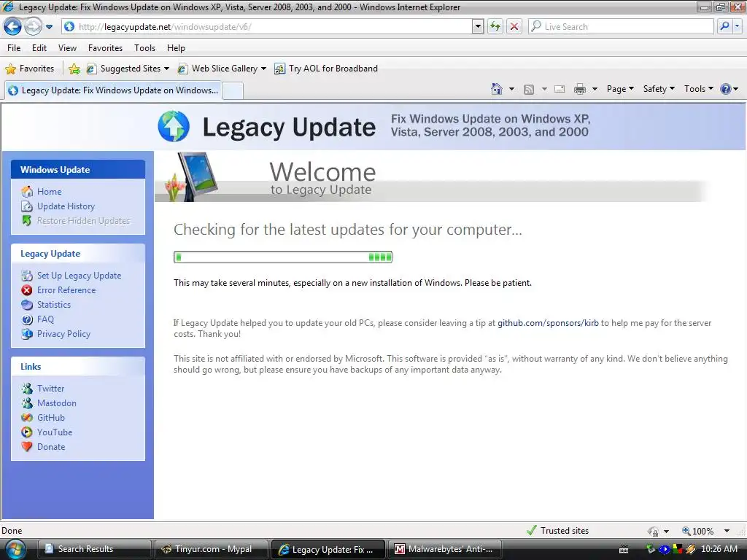Select the Legacy Update browser tab

pyautogui.click(x=113, y=90)
